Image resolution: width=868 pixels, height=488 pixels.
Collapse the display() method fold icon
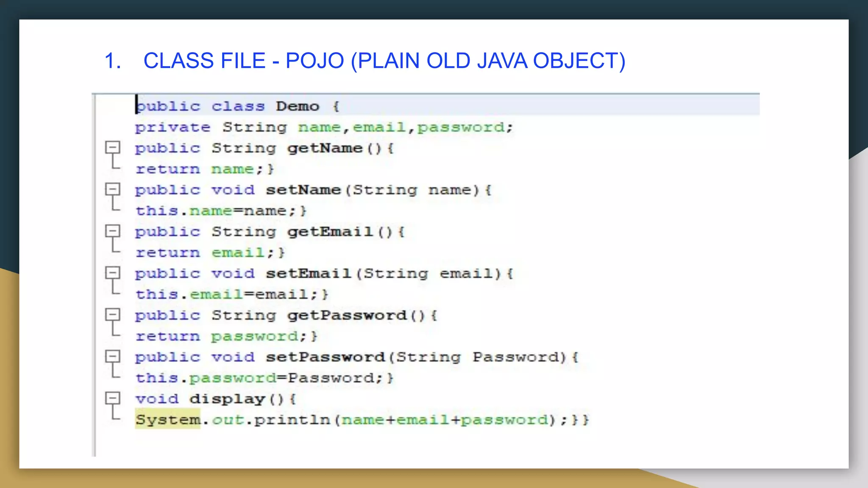coord(113,398)
